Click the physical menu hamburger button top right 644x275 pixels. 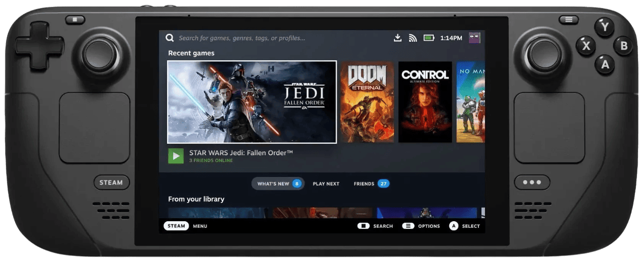tap(569, 20)
